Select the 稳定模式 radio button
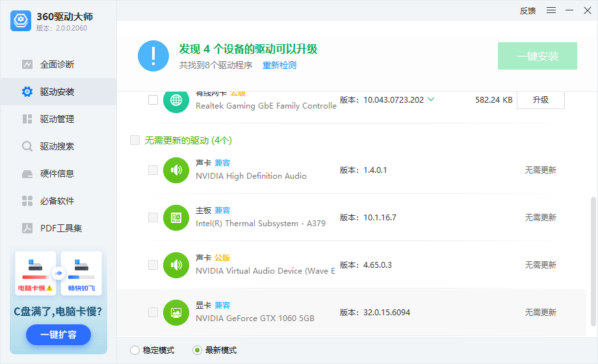This screenshot has height=364, width=598. pos(135,350)
